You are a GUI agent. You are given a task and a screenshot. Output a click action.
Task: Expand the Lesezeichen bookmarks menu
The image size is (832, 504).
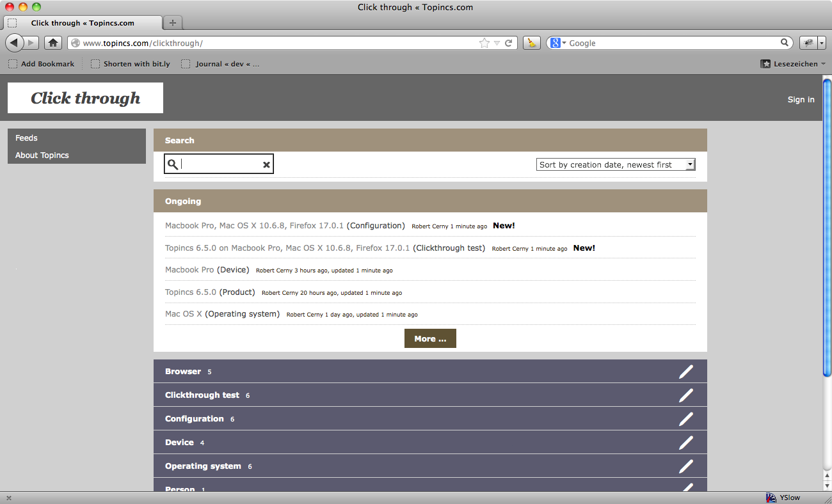tap(793, 64)
